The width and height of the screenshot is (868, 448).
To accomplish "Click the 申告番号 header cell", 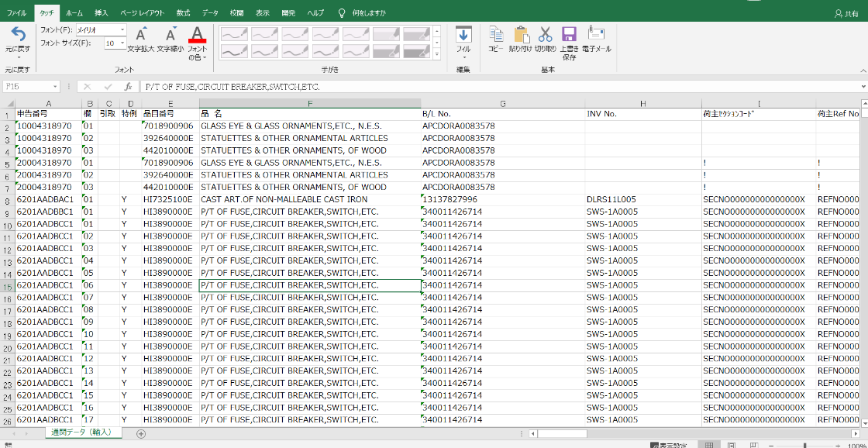I will (x=48, y=114).
